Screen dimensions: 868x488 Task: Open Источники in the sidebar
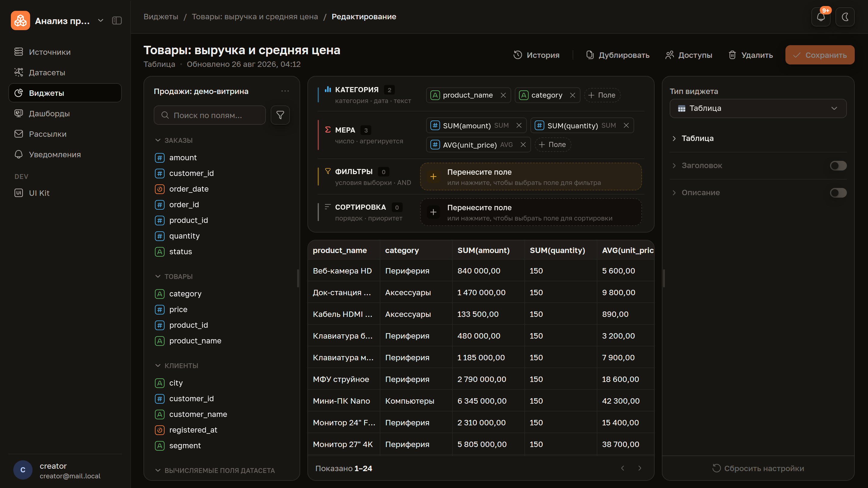[65, 52]
